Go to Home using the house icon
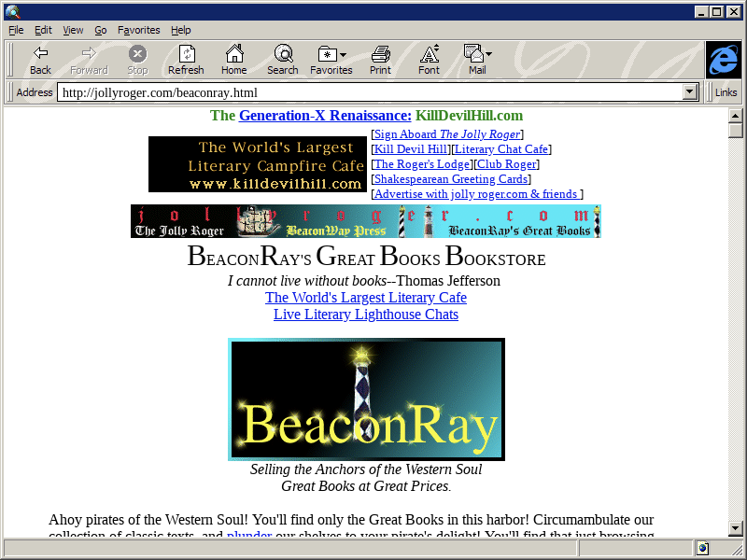The image size is (747, 560). [233, 54]
